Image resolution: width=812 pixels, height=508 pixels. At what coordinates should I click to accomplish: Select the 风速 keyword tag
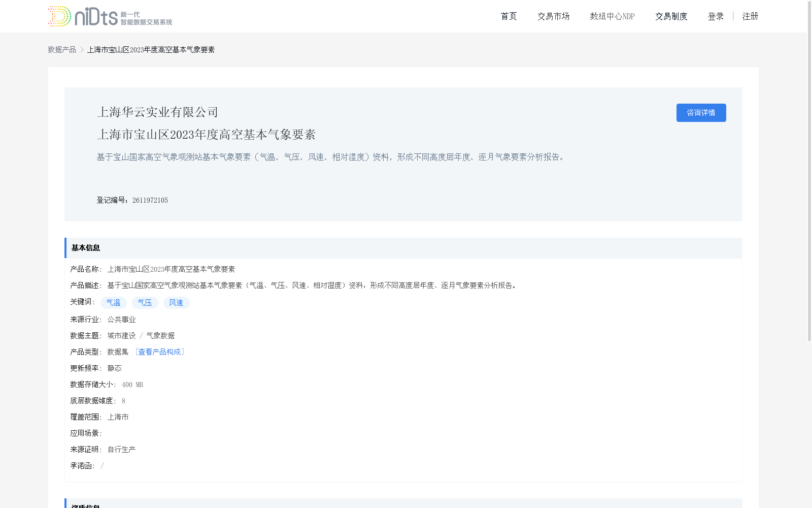click(176, 303)
